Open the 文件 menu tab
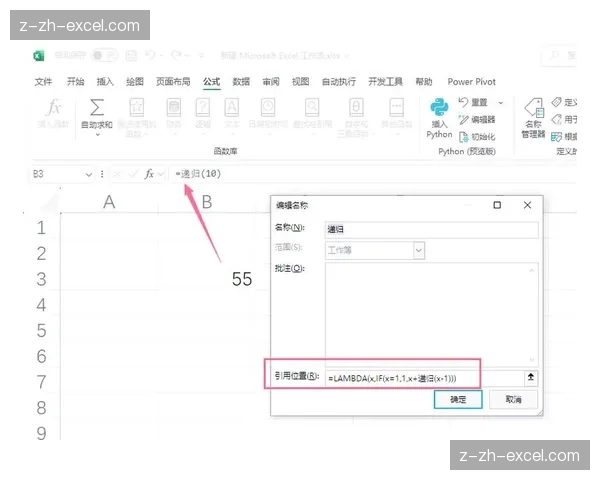Image resolution: width=600 pixels, height=480 pixels. coord(43,82)
